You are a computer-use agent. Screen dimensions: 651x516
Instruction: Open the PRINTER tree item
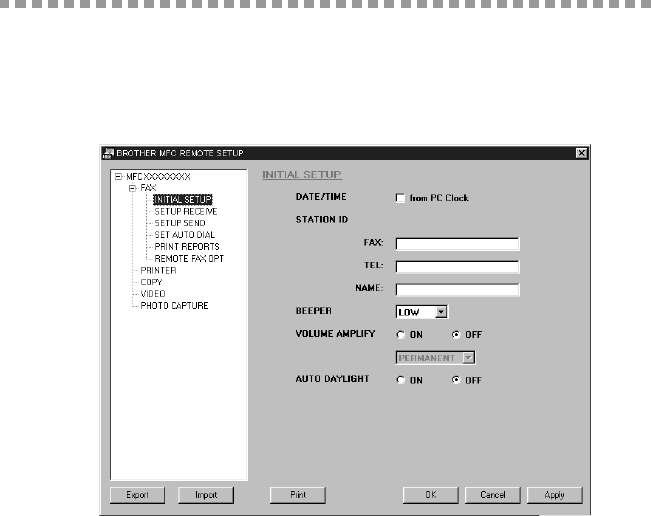click(x=158, y=270)
